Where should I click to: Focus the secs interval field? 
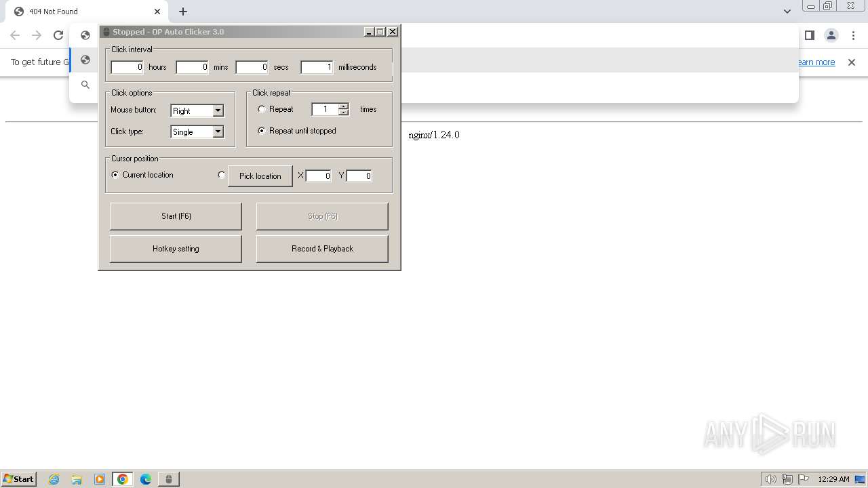point(252,67)
